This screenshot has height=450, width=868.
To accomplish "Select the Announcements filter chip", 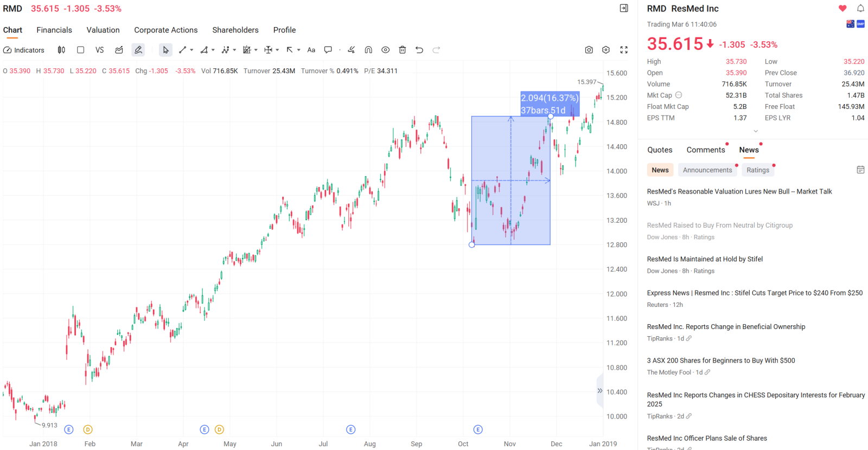I will click(x=707, y=170).
